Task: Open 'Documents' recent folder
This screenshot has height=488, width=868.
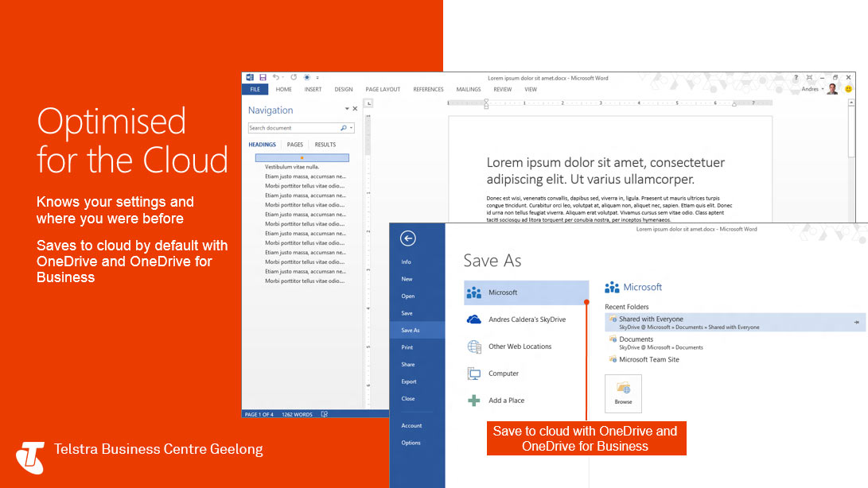Action: (656, 343)
